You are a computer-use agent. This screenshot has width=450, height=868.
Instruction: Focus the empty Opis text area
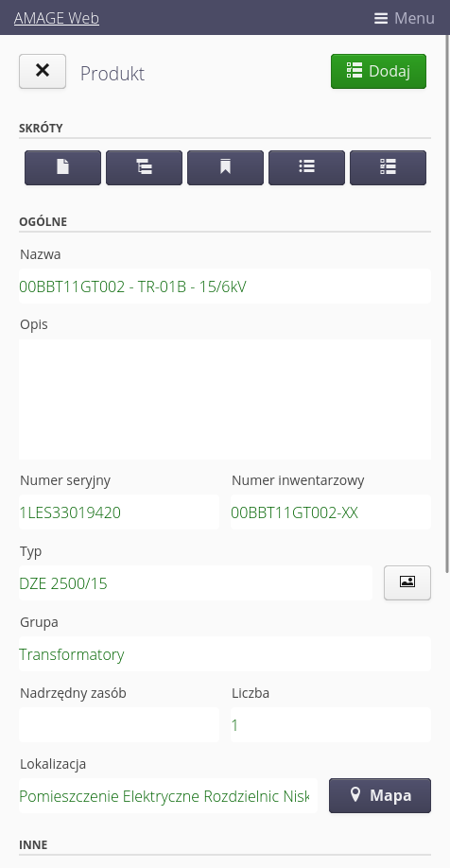click(225, 399)
